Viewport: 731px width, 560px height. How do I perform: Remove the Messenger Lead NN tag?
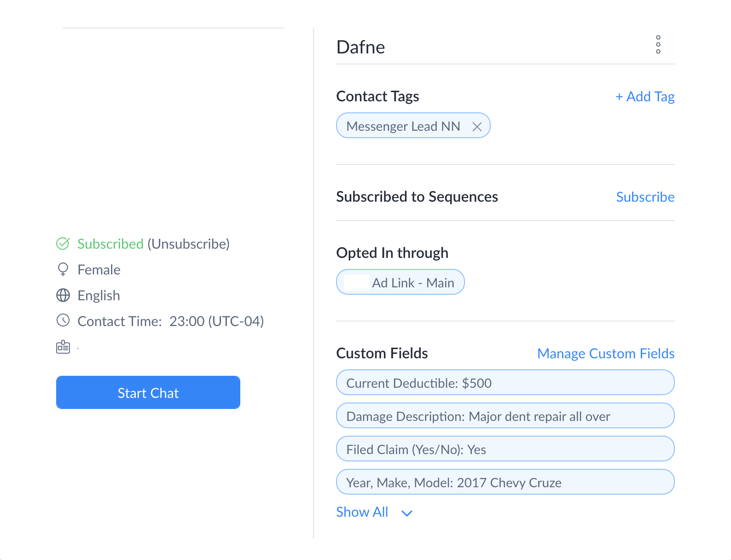(477, 127)
